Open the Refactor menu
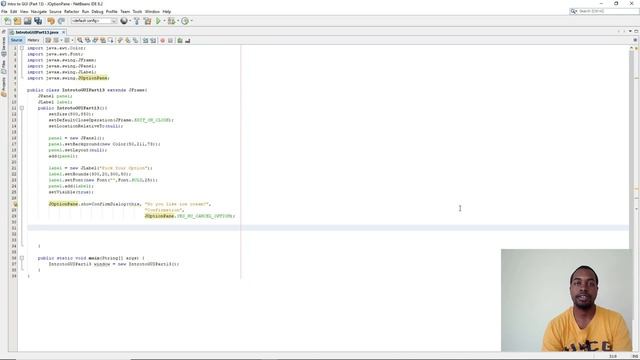This screenshot has height=360, width=640. click(x=71, y=11)
